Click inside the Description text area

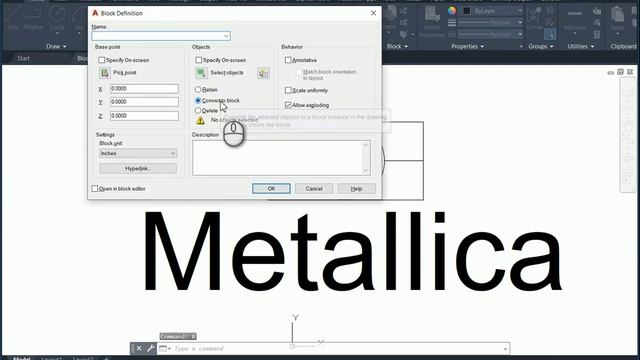click(x=278, y=158)
